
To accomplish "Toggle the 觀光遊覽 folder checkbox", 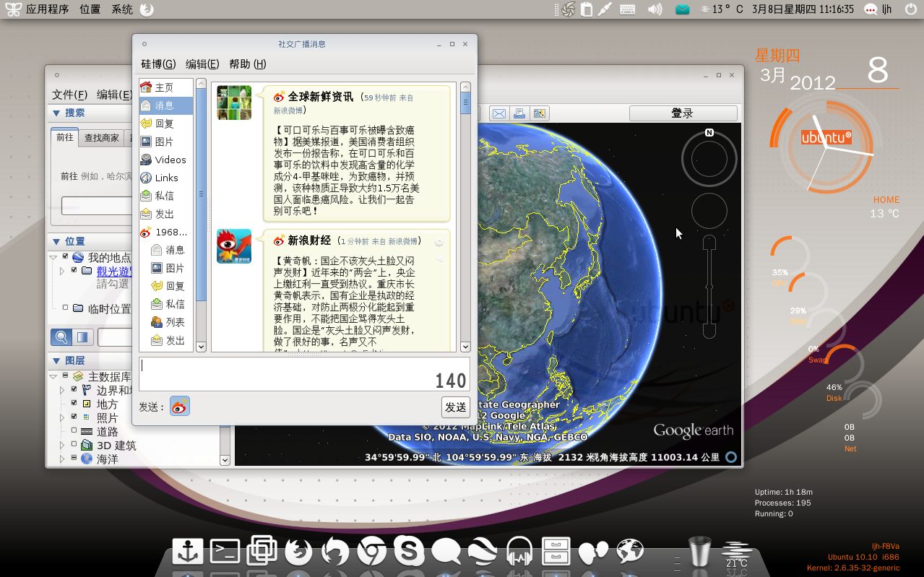I will coord(74,270).
